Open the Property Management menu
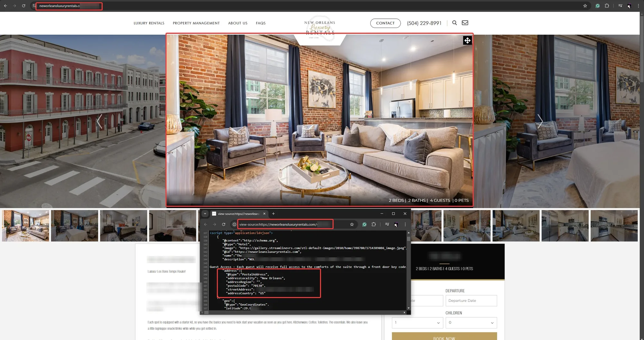The width and height of the screenshot is (644, 340). tap(196, 23)
